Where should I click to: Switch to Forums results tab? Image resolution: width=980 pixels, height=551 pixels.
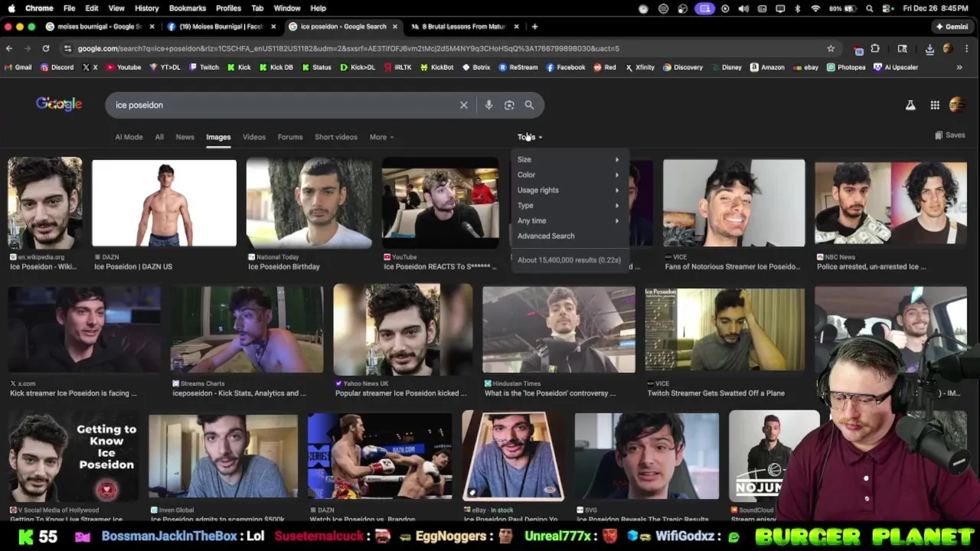click(x=290, y=137)
